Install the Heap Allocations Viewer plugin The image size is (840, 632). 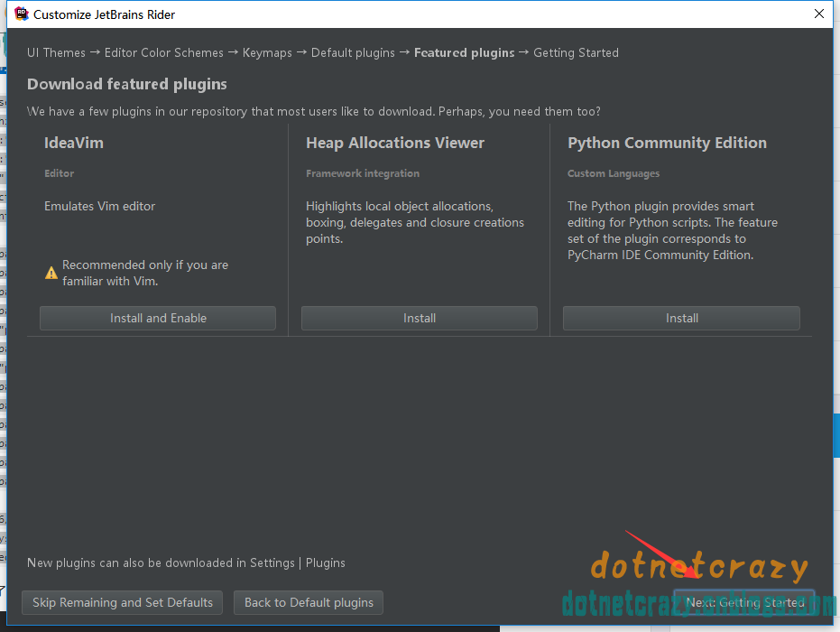419,318
